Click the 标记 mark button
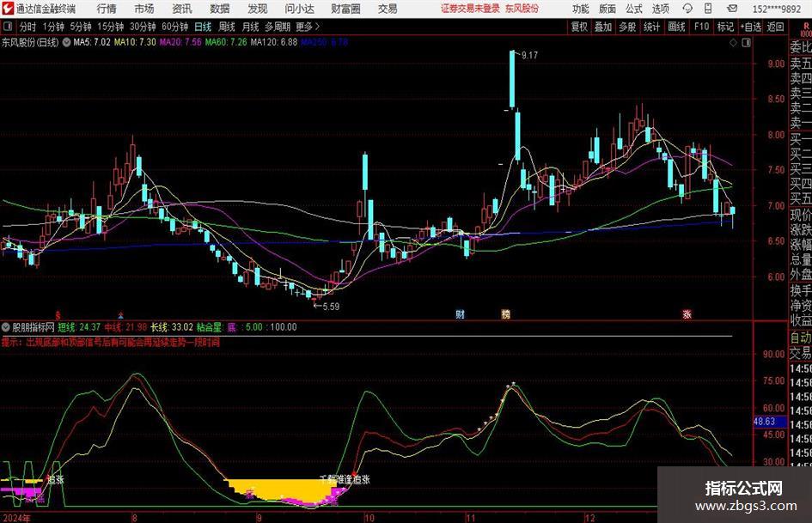 (x=725, y=27)
